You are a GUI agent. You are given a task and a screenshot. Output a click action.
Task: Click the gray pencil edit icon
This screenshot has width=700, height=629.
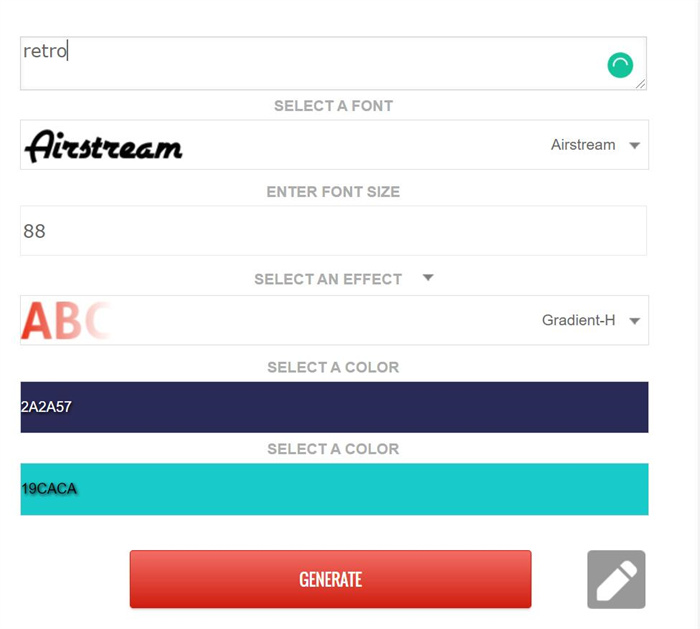click(616, 579)
